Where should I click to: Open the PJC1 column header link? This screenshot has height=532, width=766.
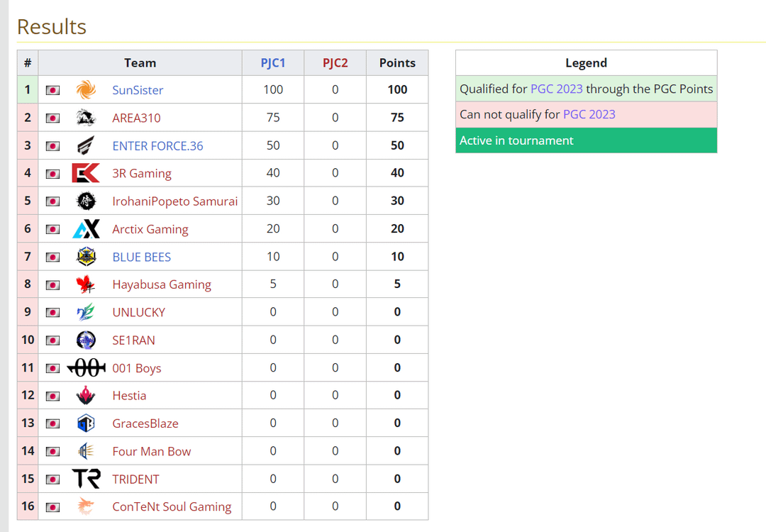point(273,63)
